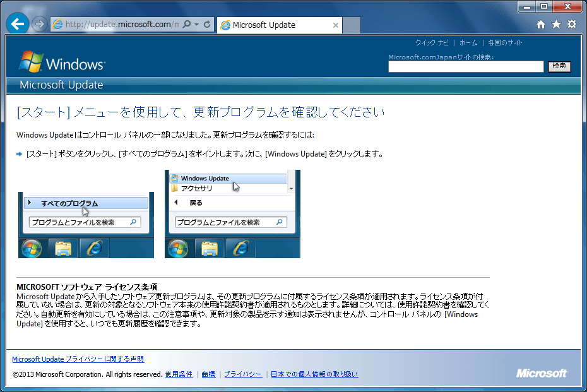Click the Microsoft logo in the footer
The height and width of the screenshot is (392, 587).
(542, 373)
